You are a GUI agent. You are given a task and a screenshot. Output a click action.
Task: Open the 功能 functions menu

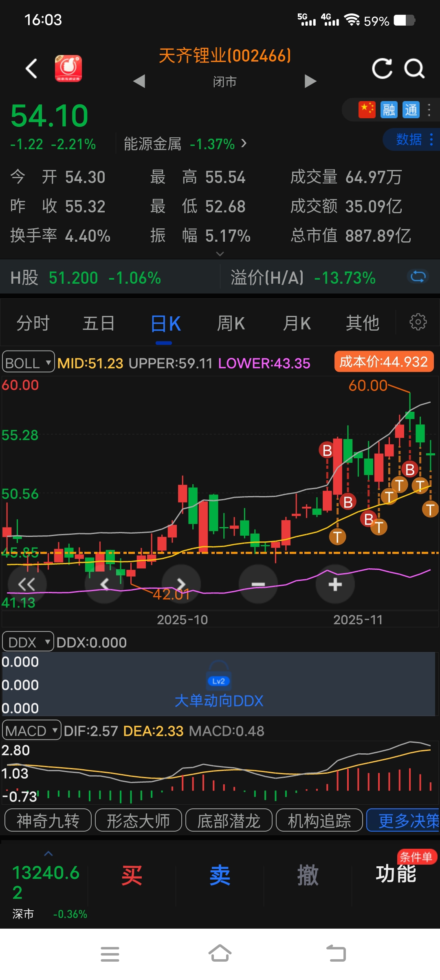(x=396, y=874)
